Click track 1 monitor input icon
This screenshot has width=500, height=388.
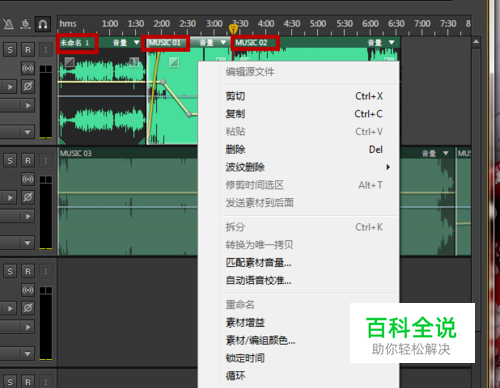tap(28, 68)
